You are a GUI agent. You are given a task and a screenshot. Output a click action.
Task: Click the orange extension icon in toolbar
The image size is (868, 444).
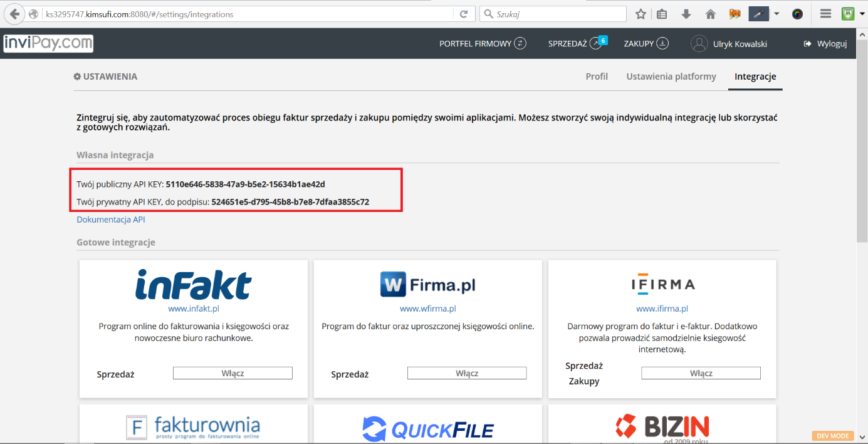(x=735, y=14)
